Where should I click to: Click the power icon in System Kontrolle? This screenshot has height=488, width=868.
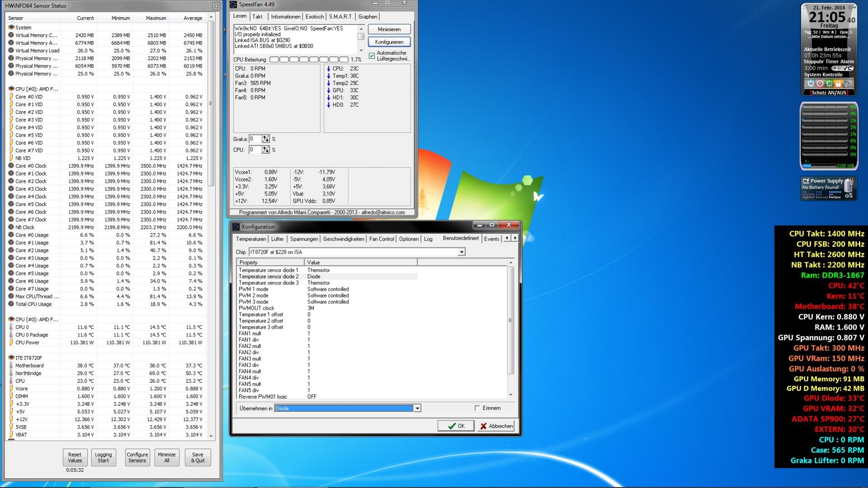pyautogui.click(x=811, y=84)
